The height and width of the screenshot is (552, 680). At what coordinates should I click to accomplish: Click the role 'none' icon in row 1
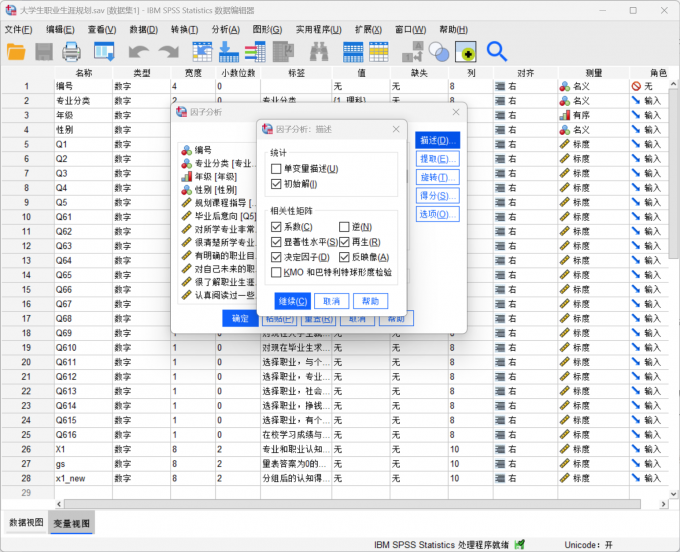point(636,86)
